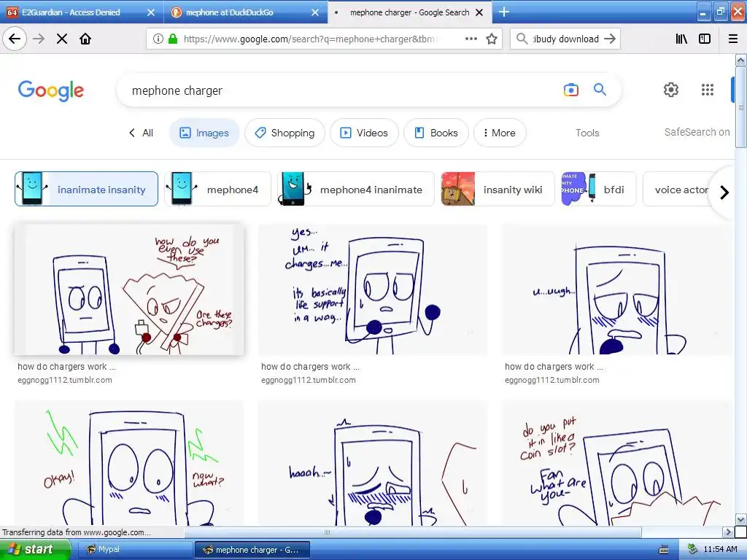Click the horizontal scrollbar thumb
Image resolution: width=747 pixels, height=560 pixels.
[327, 532]
